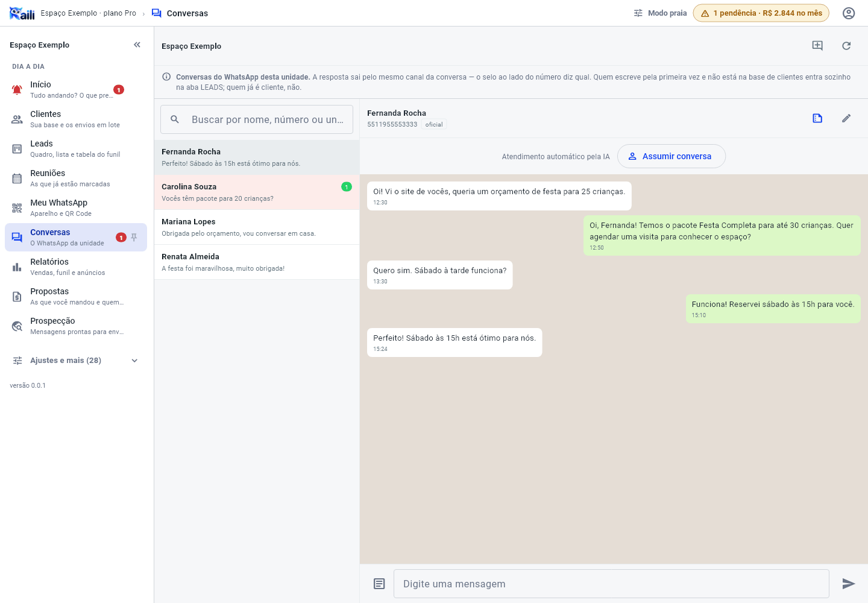Viewport: 868px width, 603px height.
Task: Open Carolina Souza conversation
Action: (x=257, y=192)
